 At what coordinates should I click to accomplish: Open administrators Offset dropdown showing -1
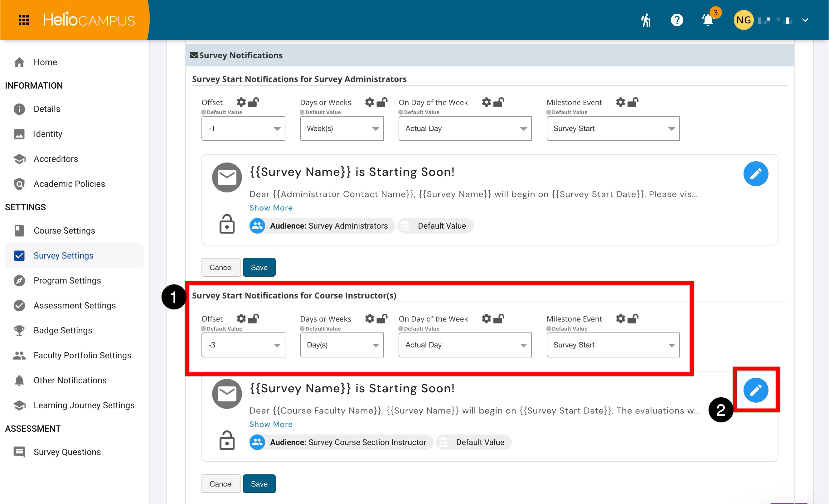[243, 128]
